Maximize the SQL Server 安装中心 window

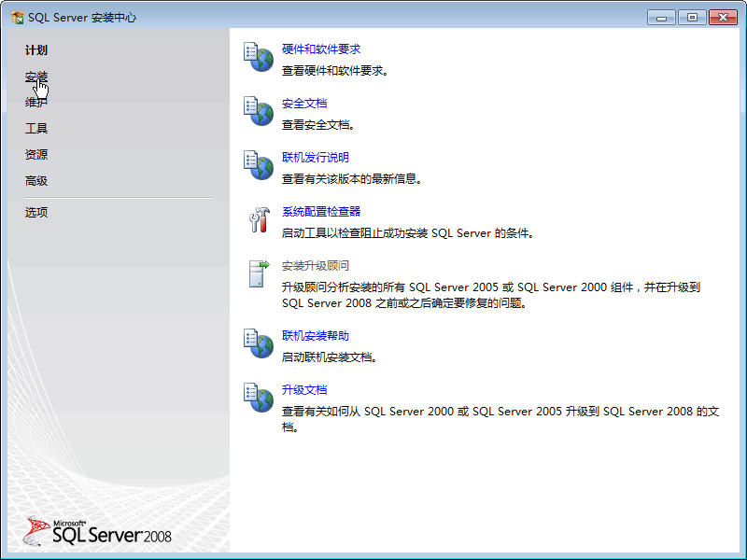[692, 18]
